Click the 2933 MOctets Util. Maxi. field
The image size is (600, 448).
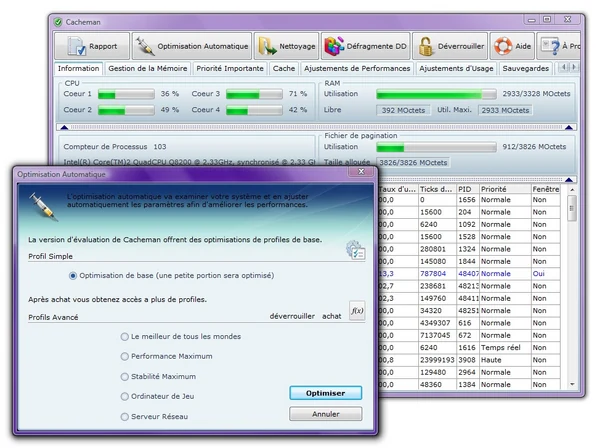click(505, 110)
